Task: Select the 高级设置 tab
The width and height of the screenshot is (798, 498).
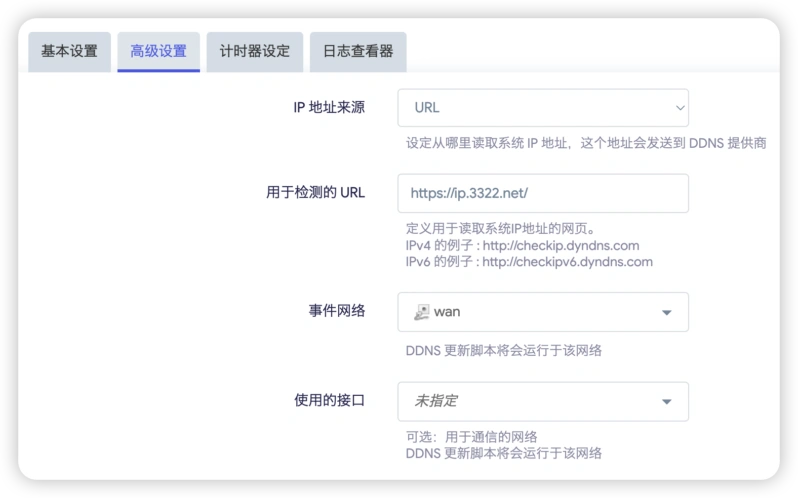Action: [158, 51]
